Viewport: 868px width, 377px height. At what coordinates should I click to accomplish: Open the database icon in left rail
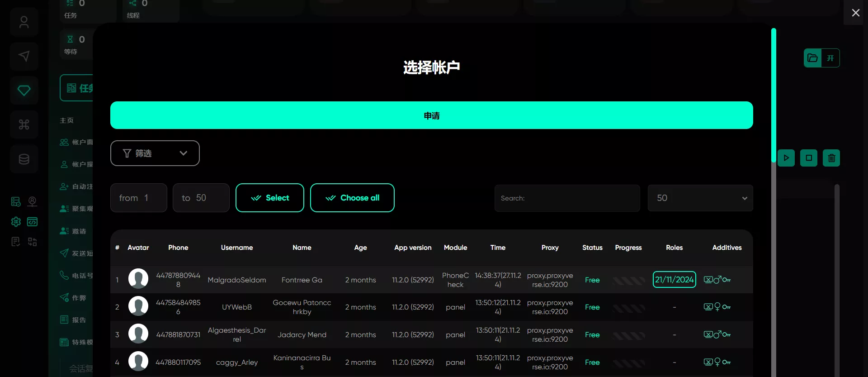pos(24,159)
